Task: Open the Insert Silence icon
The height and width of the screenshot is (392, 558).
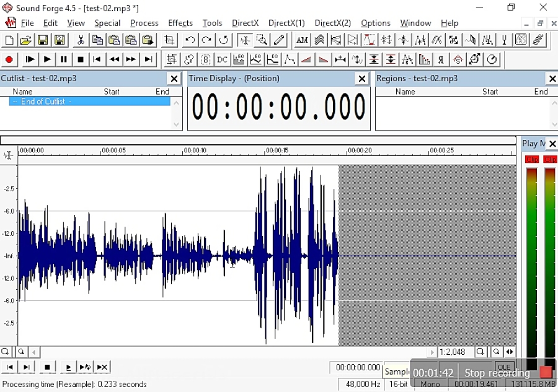Action: coord(340,59)
